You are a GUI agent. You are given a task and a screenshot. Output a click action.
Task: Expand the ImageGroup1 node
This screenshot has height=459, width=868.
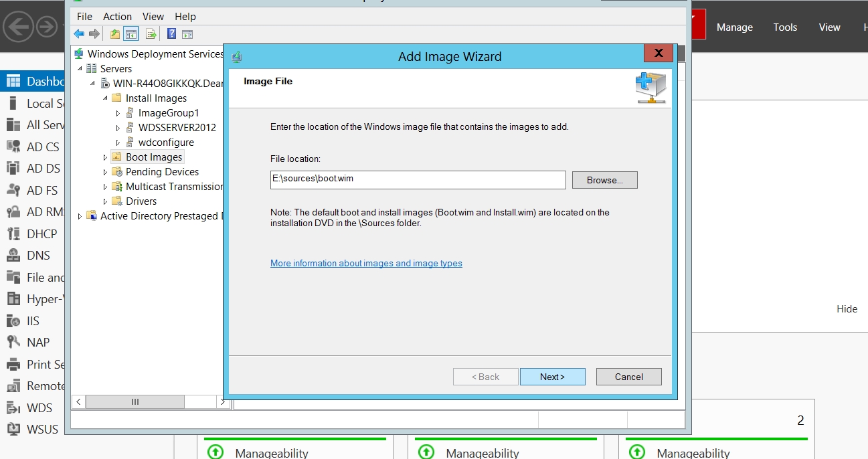click(x=118, y=112)
